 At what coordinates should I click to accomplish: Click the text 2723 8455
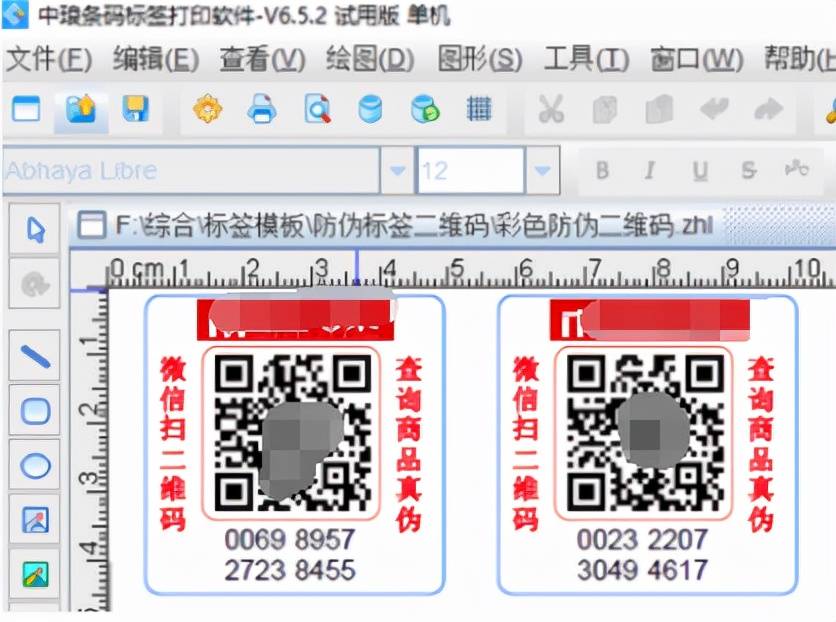coord(290,570)
